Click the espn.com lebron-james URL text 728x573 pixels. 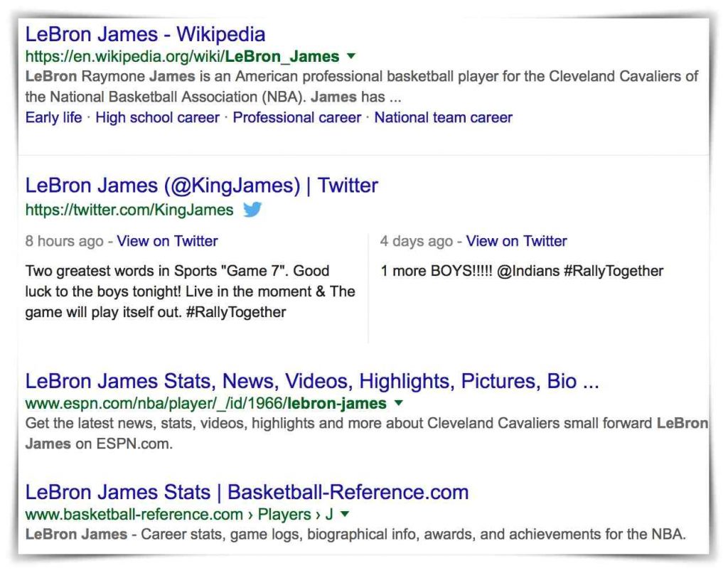[x=205, y=404]
